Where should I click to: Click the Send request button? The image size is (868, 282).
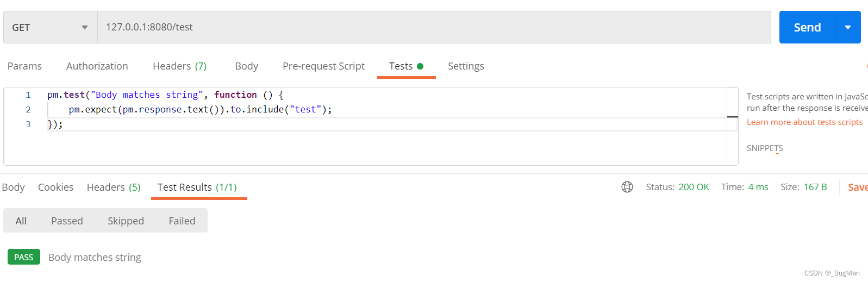(x=807, y=27)
